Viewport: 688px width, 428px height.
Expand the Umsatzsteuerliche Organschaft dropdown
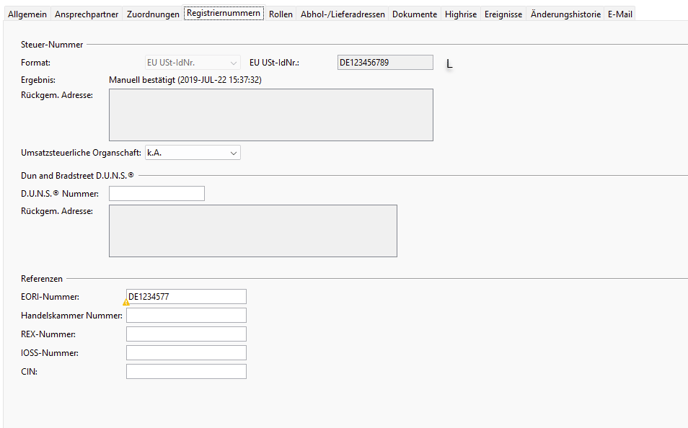point(193,153)
